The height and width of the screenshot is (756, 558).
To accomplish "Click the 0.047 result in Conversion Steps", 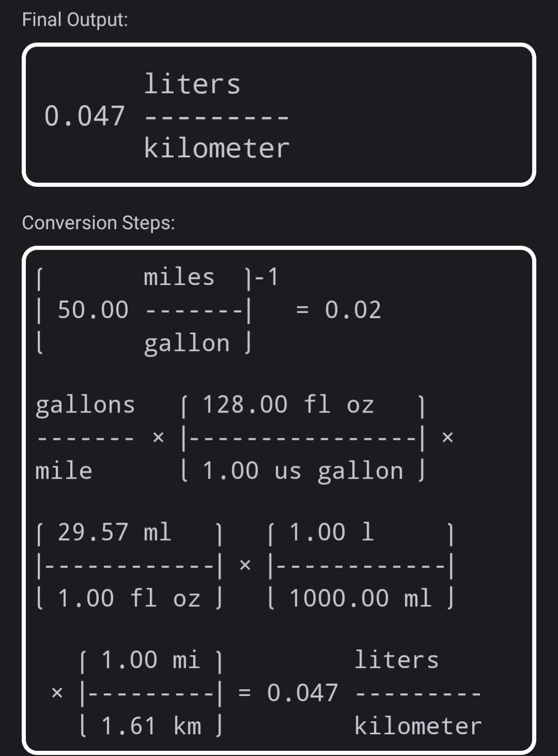I will (303, 693).
